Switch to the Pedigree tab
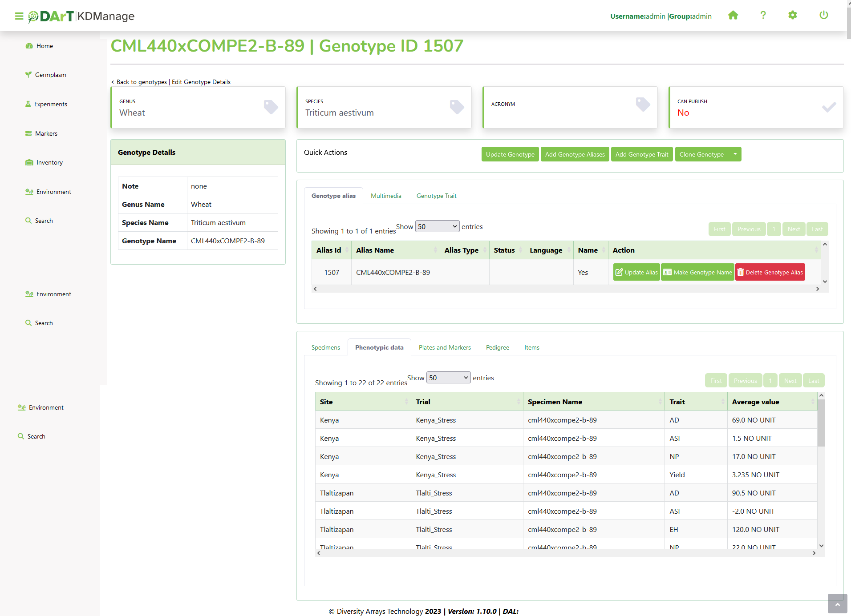This screenshot has height=616, width=851. [x=497, y=347]
